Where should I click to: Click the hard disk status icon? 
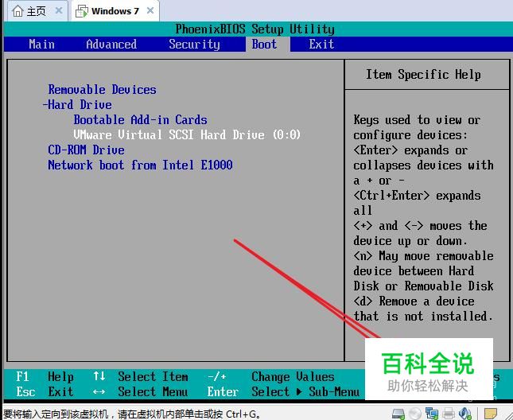[398, 414]
